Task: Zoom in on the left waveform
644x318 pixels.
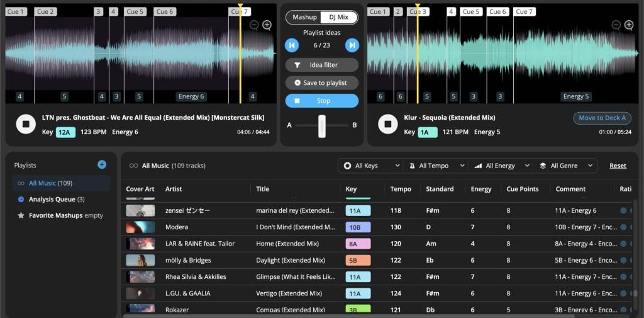Action: [x=267, y=25]
